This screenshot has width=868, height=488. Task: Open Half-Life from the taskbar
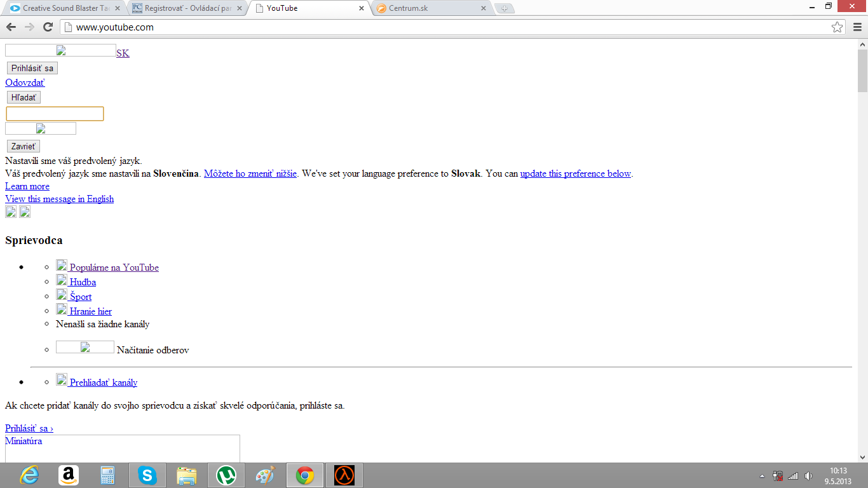tap(344, 475)
